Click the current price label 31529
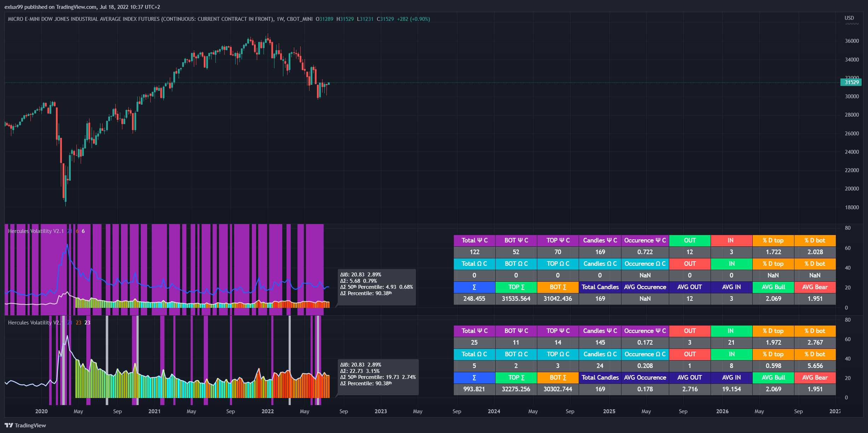This screenshot has width=868, height=433. (x=851, y=82)
